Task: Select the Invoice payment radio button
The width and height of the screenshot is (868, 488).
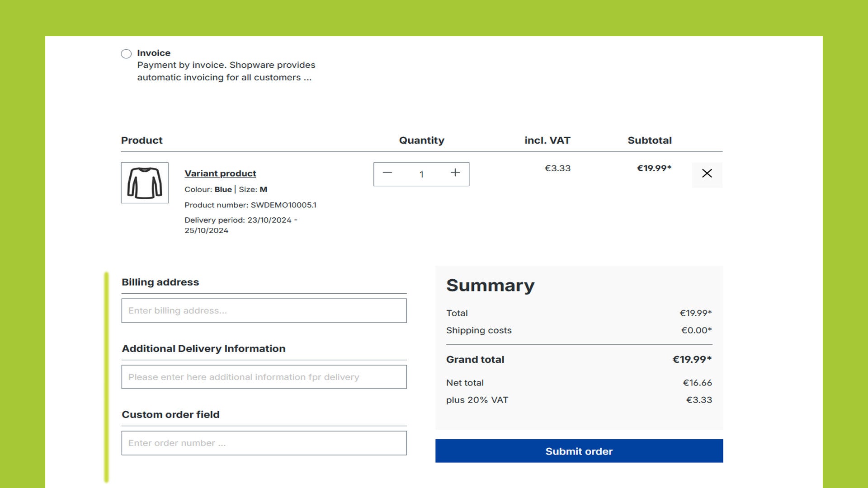Action: pos(126,54)
